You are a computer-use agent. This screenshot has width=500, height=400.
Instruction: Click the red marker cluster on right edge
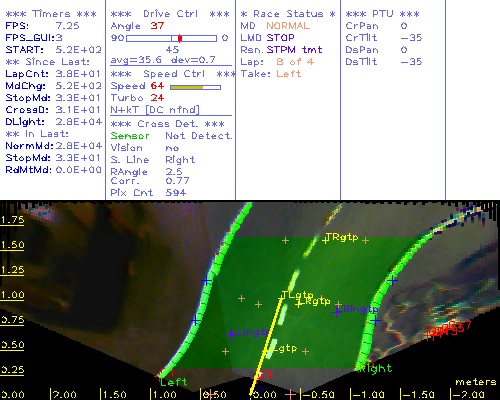[x=448, y=329]
